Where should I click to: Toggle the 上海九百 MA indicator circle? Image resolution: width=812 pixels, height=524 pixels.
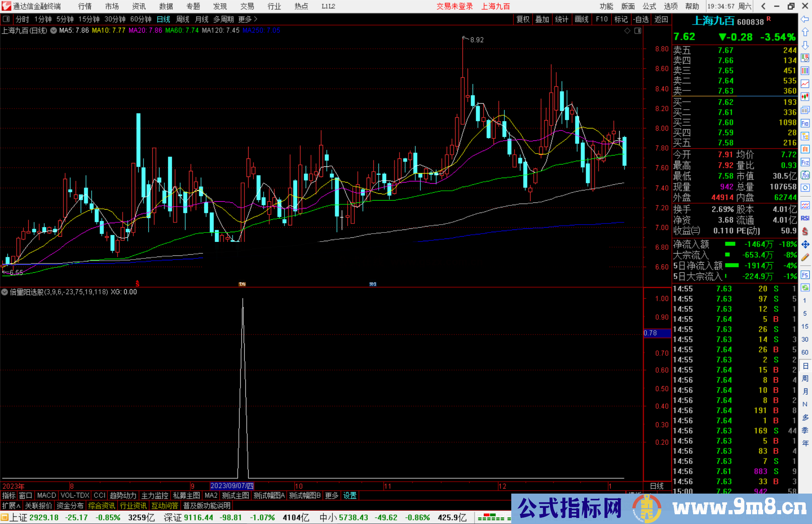54,30
